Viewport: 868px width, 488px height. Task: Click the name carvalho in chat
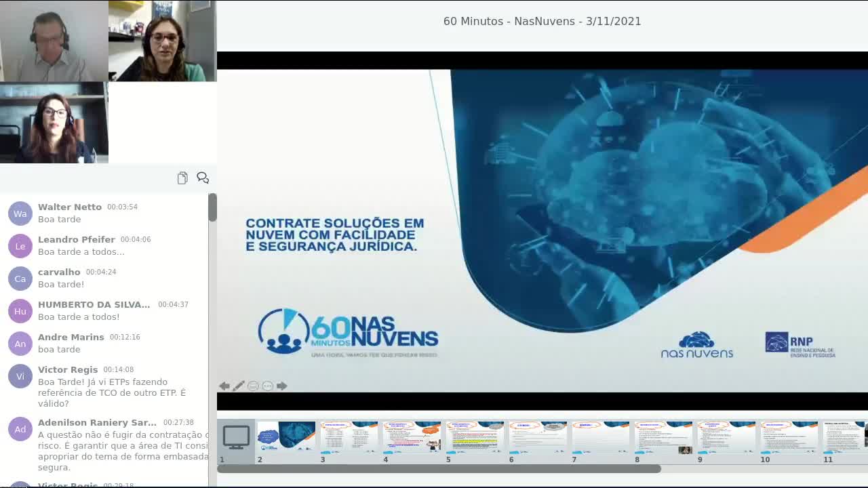tap(59, 272)
